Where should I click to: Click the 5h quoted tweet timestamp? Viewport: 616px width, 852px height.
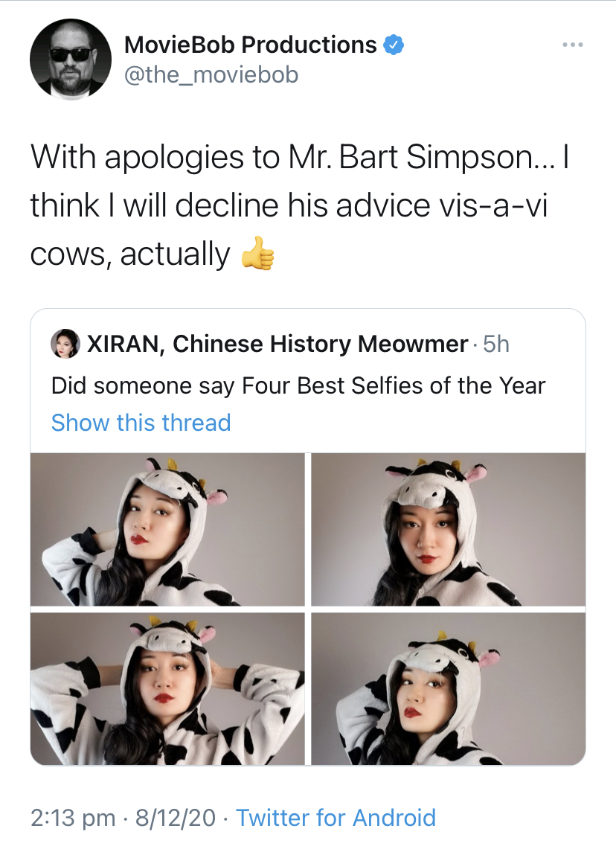click(x=496, y=344)
